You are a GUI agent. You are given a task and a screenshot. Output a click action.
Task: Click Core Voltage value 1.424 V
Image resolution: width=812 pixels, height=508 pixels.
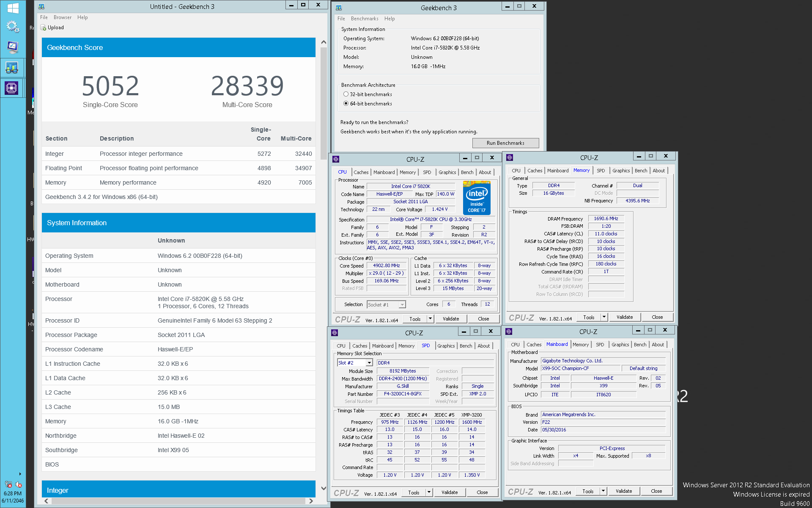pos(440,209)
